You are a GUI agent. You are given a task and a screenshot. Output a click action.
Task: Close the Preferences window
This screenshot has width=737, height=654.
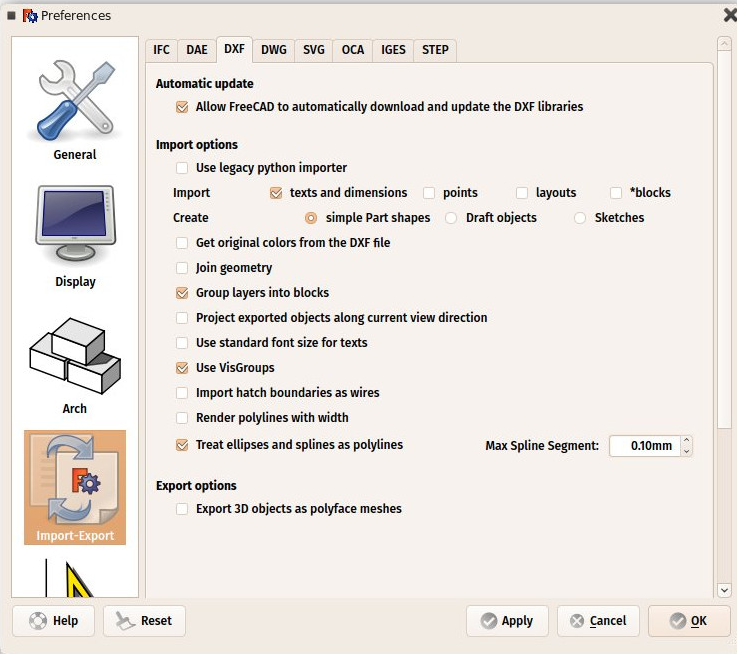click(730, 16)
